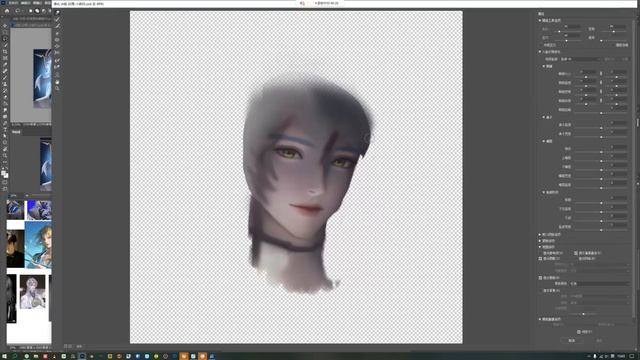The image size is (640, 360).
Task: Click the brush Size value field
Action: (x=572, y=27)
